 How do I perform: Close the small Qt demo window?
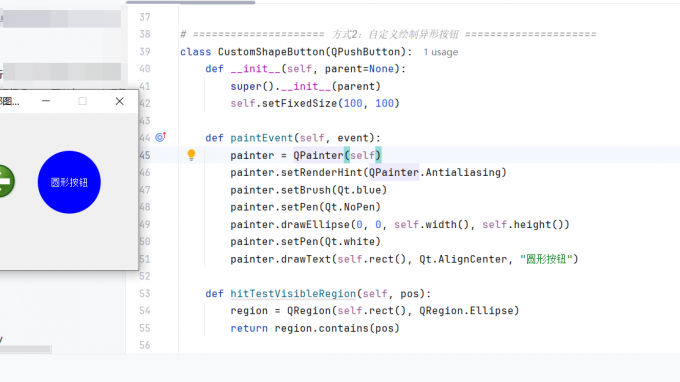(x=120, y=101)
